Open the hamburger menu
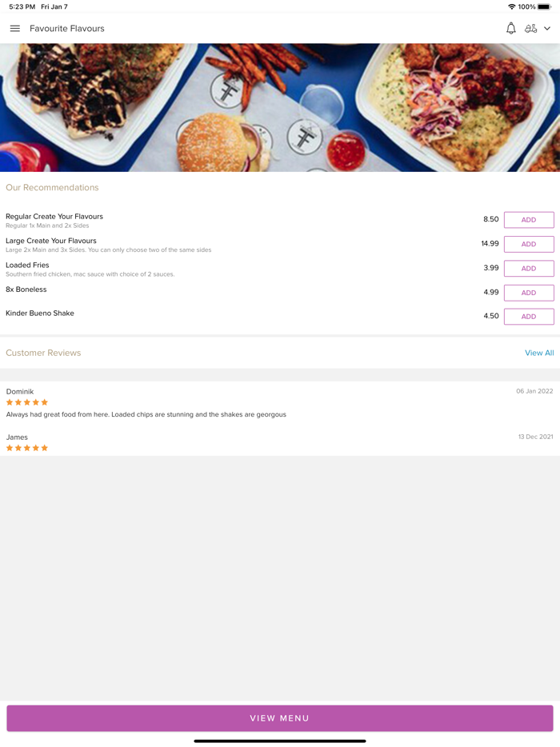 click(x=14, y=29)
